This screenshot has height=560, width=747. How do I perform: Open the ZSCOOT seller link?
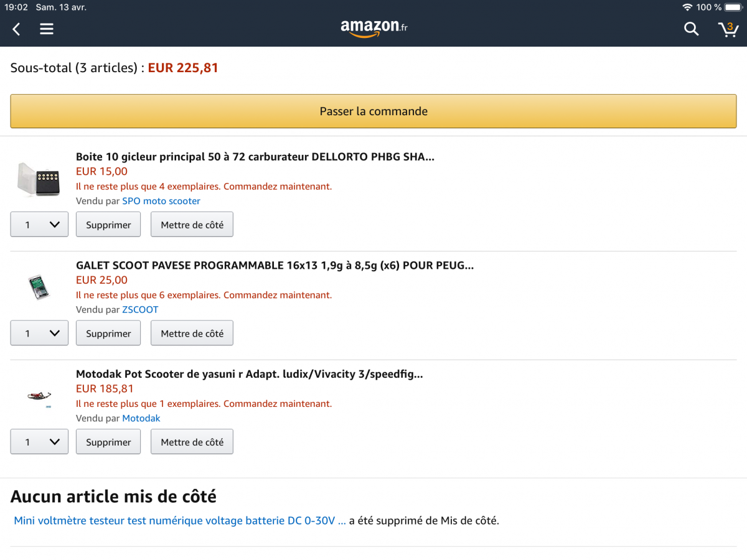140,309
